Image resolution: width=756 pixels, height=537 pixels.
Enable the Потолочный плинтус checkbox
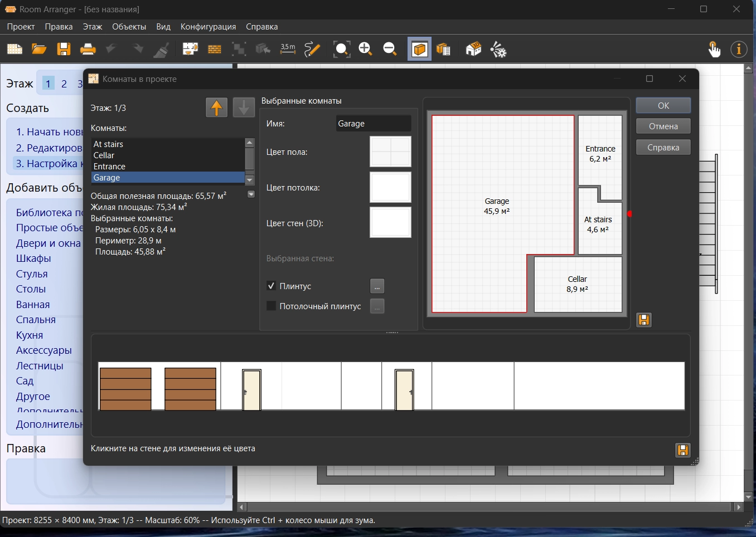(x=272, y=306)
